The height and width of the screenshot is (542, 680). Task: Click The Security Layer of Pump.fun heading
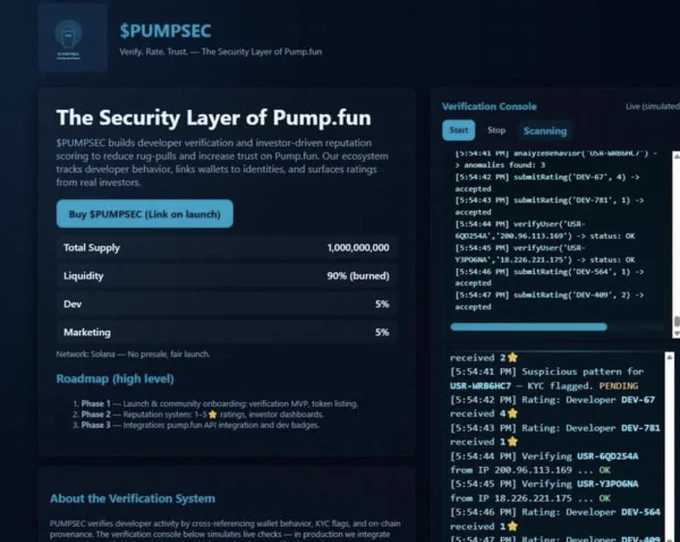click(213, 118)
